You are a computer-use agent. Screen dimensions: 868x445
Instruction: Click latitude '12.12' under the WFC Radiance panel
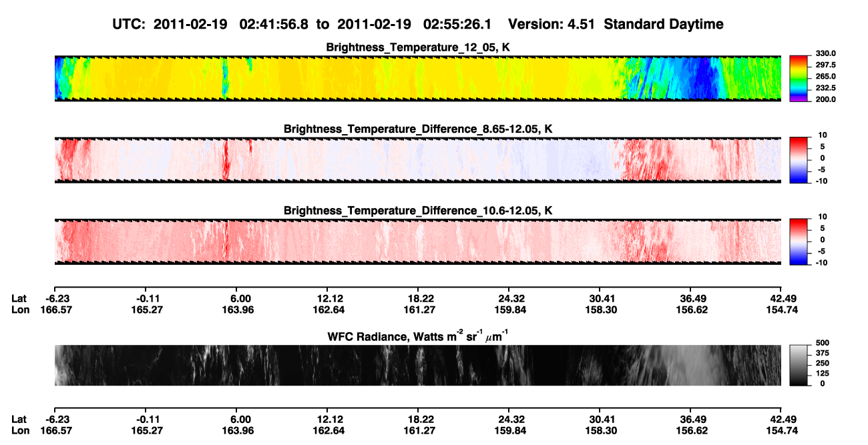click(x=331, y=420)
